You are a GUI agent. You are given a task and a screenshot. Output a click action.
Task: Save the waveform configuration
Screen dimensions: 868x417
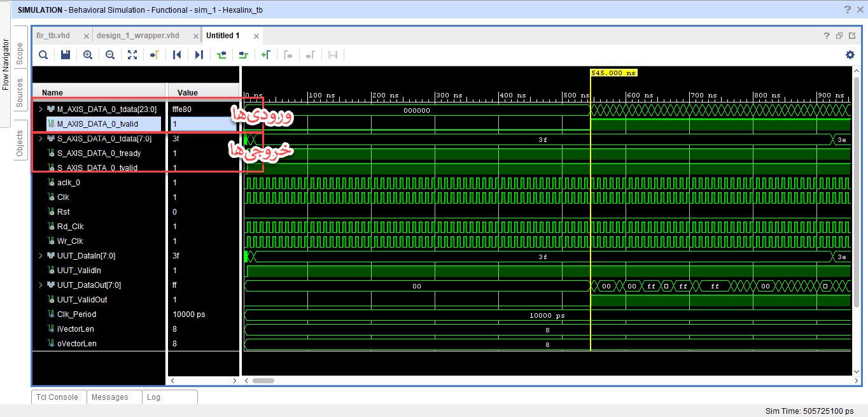[x=66, y=55]
